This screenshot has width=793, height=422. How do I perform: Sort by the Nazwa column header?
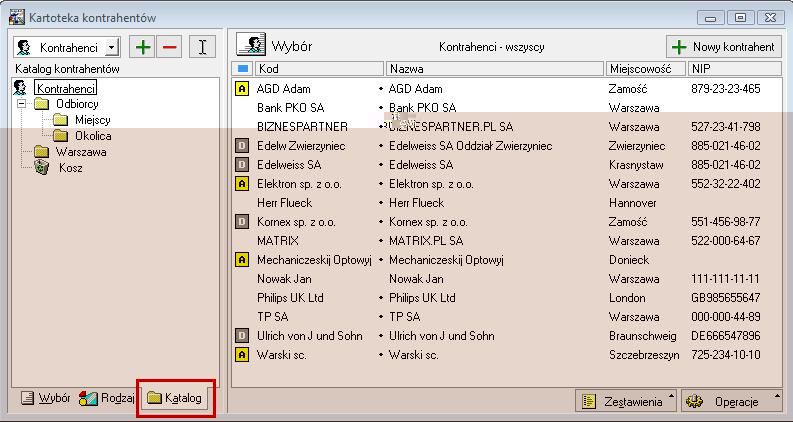click(495, 68)
